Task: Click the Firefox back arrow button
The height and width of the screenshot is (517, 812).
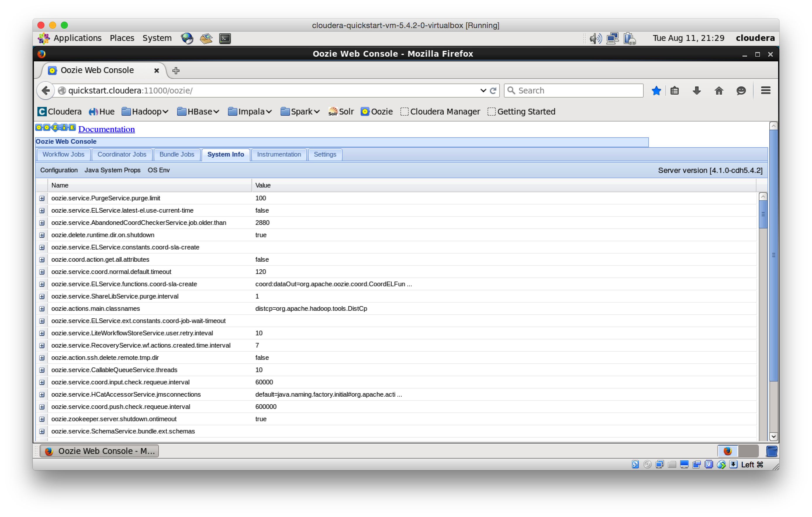Action: (x=46, y=90)
